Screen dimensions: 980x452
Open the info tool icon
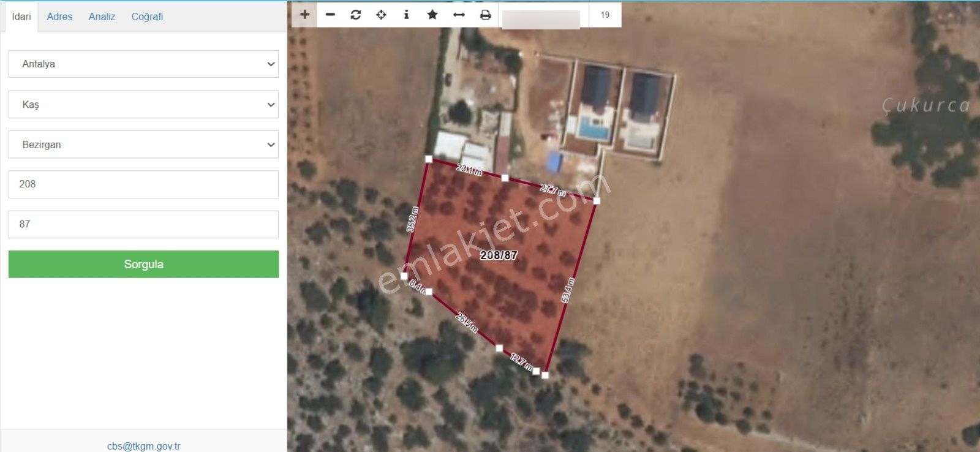tap(407, 15)
